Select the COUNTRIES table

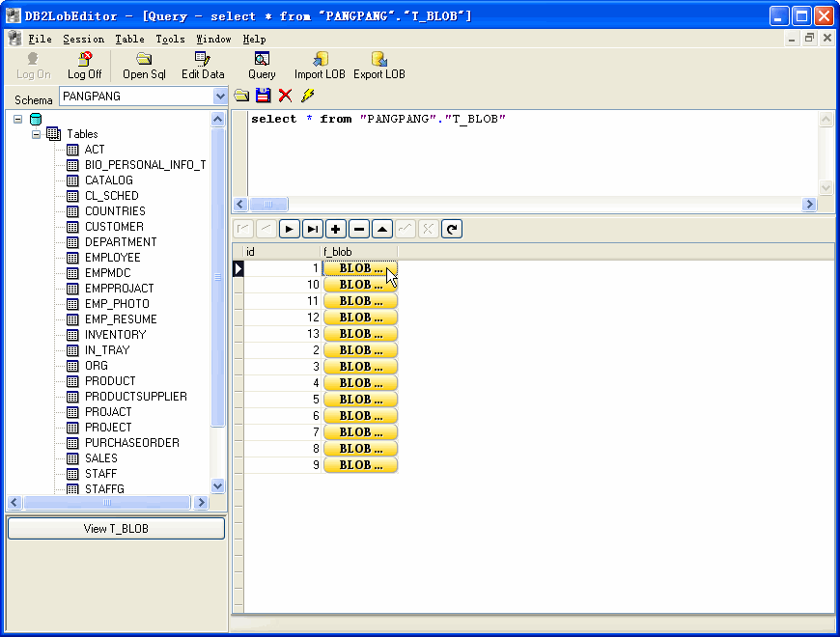(x=115, y=211)
